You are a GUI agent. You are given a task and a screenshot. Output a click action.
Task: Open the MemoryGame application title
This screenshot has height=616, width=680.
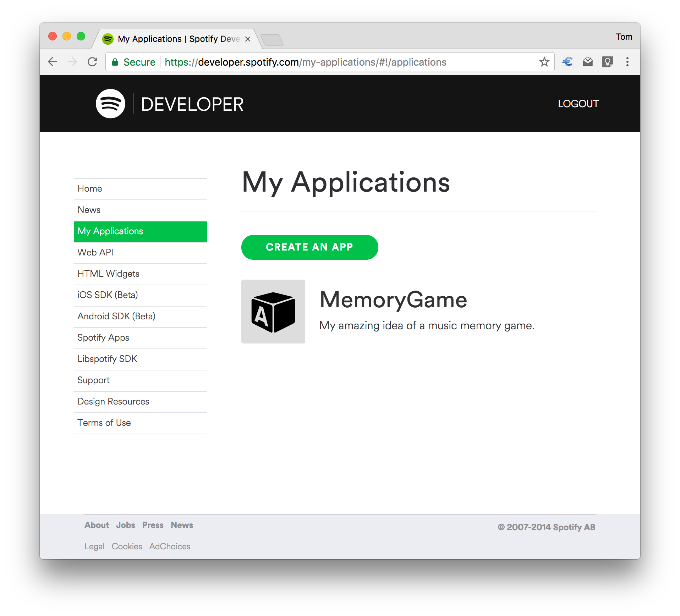coord(393,300)
